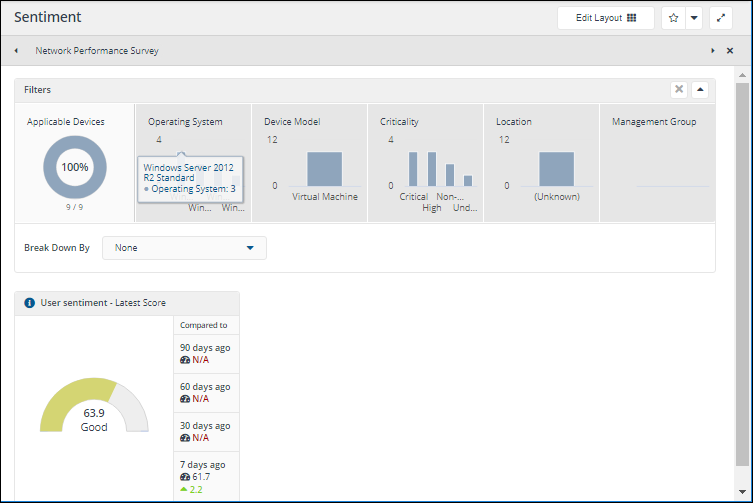Click the 63.9 Good sentiment gauge

pos(94,415)
